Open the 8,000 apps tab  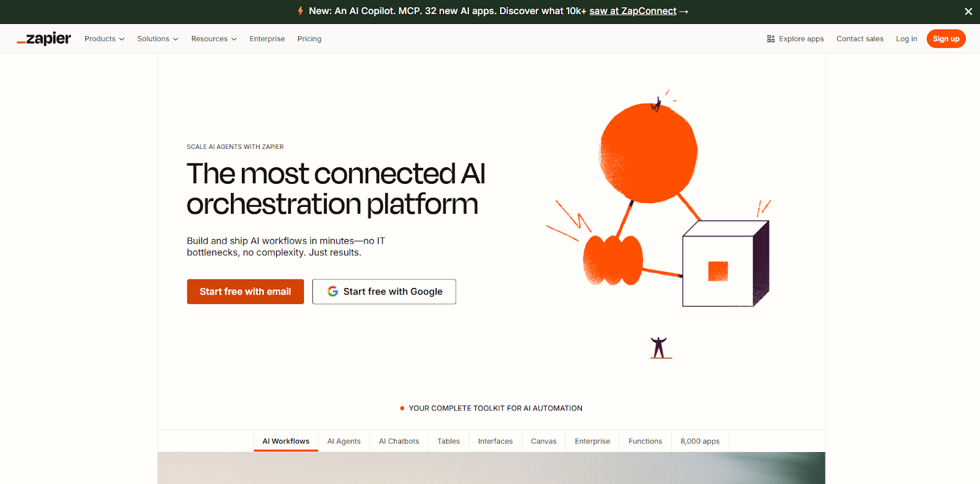point(700,441)
